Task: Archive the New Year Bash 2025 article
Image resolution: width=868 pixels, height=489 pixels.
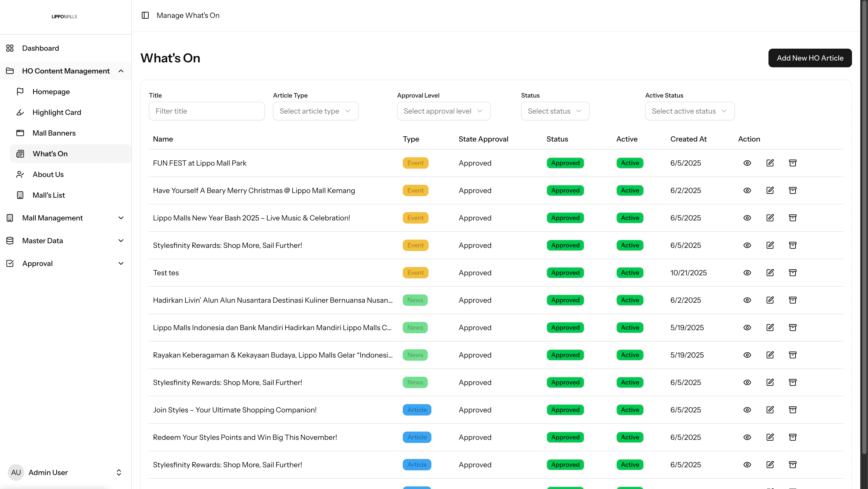Action: click(x=793, y=218)
